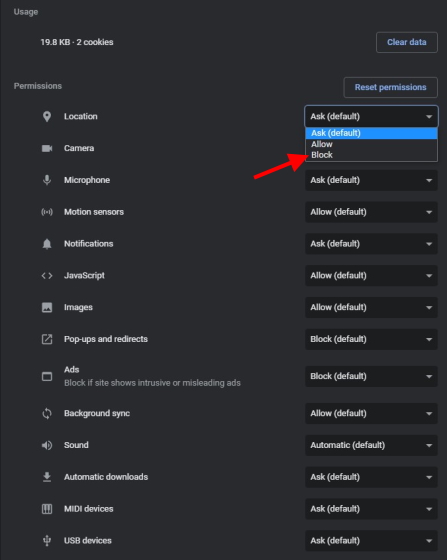Click the Motion sensors icon
Viewport: 447px width, 560px height.
[47, 212]
